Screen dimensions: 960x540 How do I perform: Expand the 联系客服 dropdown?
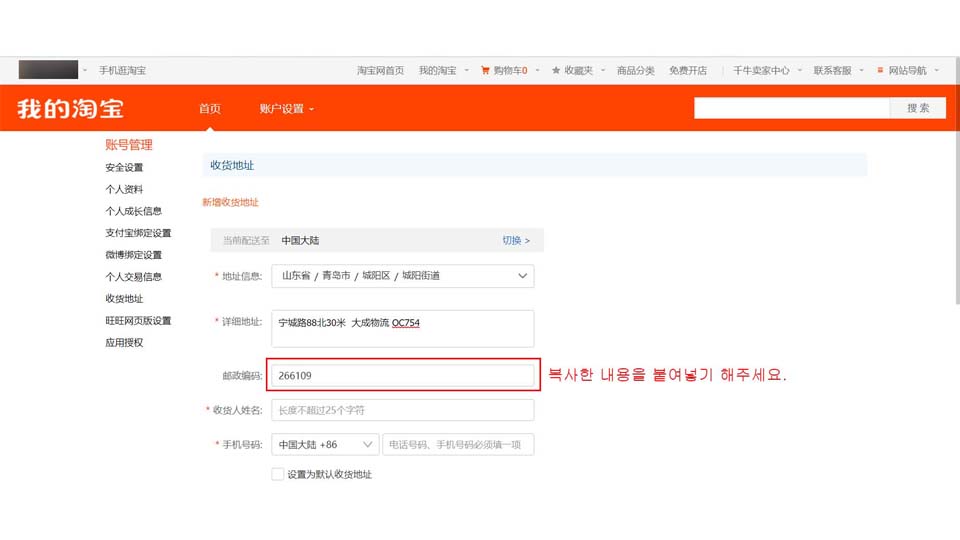click(x=861, y=70)
